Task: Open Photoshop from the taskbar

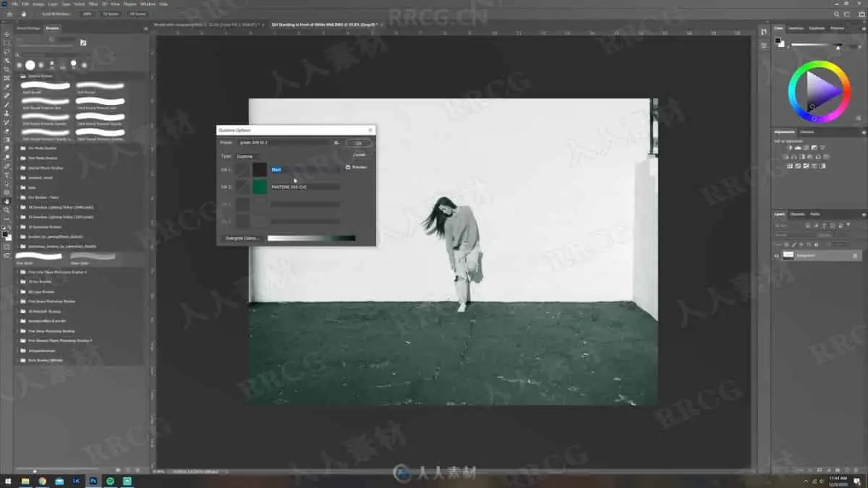Action: click(93, 480)
